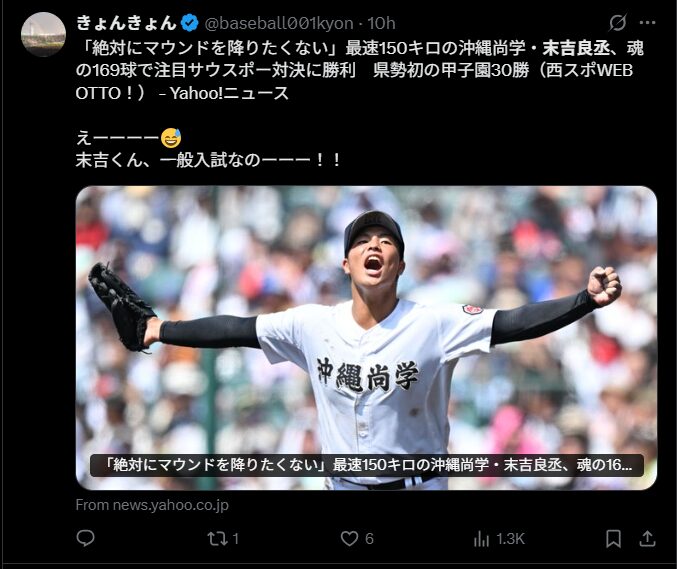Open the author's profile avatar
This screenshot has width=677, height=569.
(x=43, y=35)
